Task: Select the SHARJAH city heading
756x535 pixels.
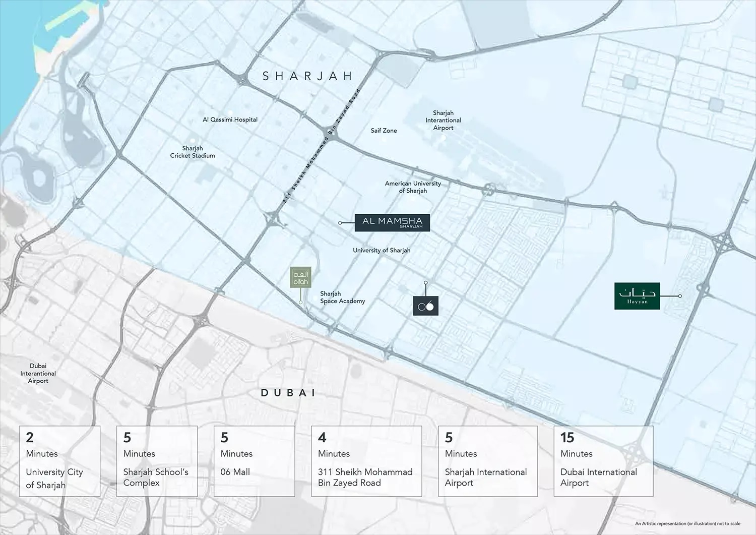Action: [x=307, y=76]
